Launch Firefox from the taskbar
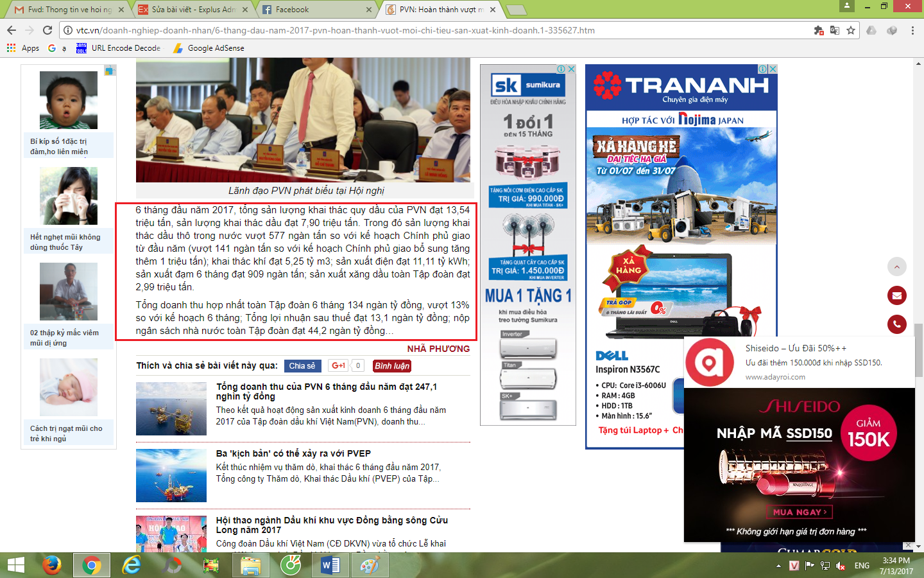This screenshot has width=924, height=578. (x=51, y=565)
